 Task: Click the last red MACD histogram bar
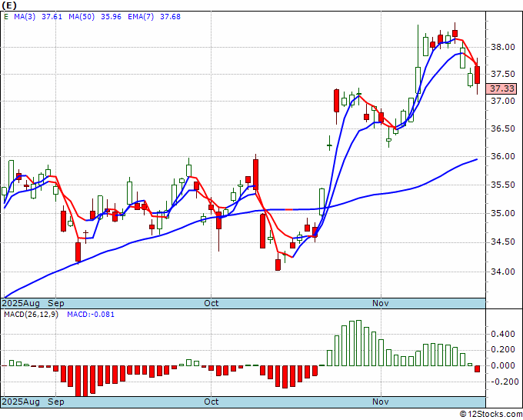478,369
